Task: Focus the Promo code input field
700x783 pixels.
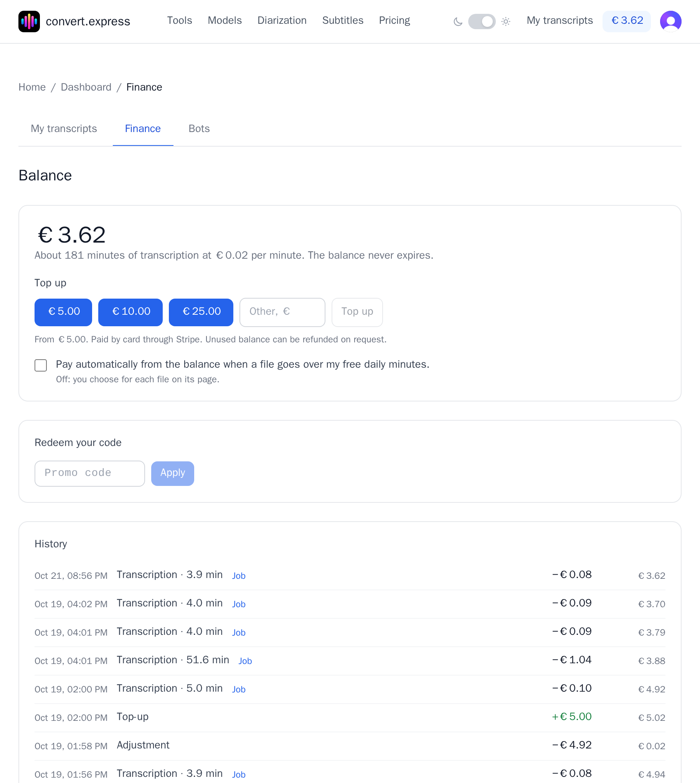Action: (90, 473)
